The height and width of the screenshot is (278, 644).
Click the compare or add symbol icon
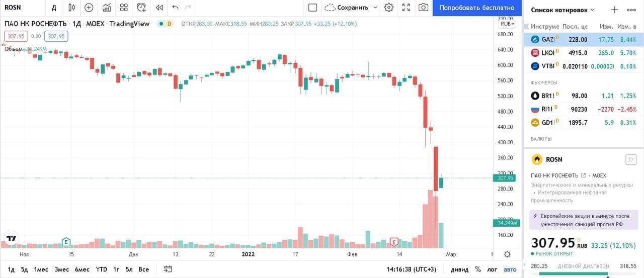tap(89, 8)
